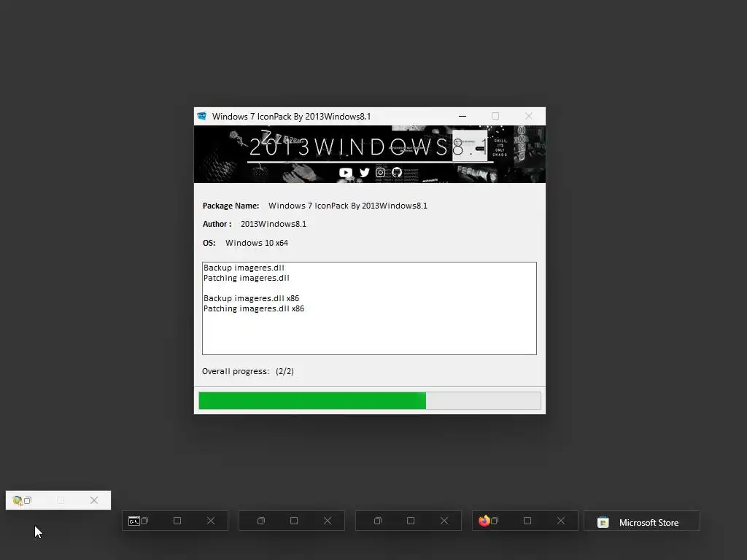Click the green overall progress bar
The image size is (747, 560).
pos(370,400)
